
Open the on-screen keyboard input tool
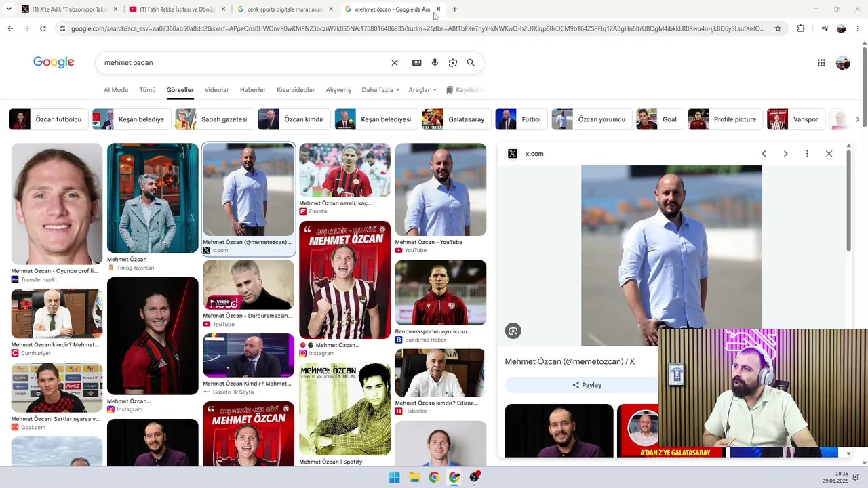pyautogui.click(x=417, y=62)
